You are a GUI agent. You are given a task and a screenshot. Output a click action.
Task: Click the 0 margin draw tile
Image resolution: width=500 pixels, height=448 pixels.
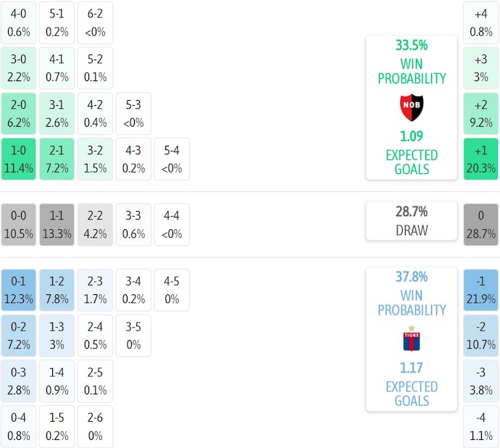pos(480,224)
